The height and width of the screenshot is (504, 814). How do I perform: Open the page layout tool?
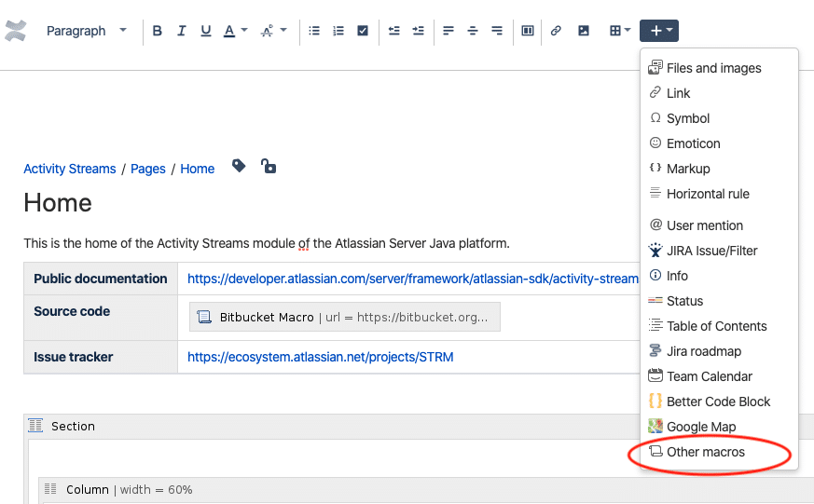click(528, 31)
